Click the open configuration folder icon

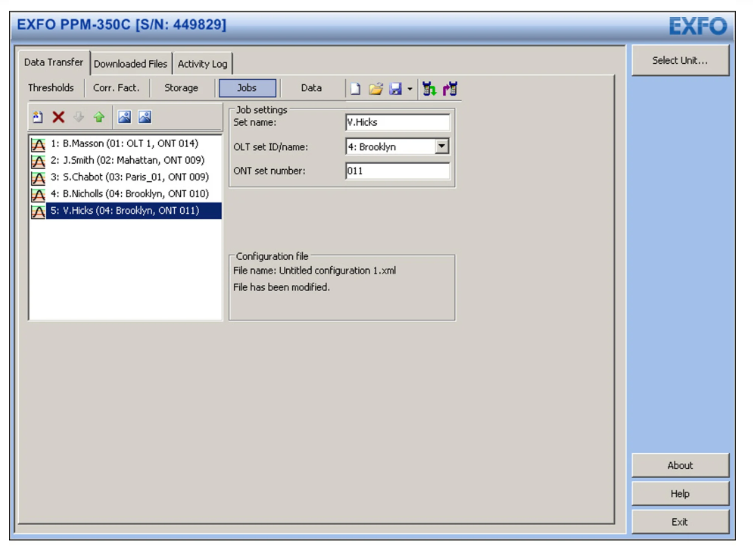(x=375, y=89)
